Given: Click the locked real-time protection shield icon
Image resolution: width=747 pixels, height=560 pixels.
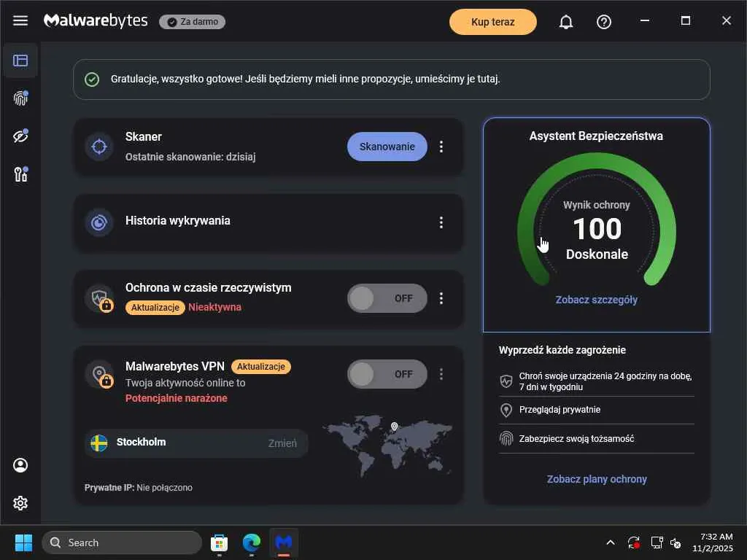Looking at the screenshot, I should tap(99, 298).
